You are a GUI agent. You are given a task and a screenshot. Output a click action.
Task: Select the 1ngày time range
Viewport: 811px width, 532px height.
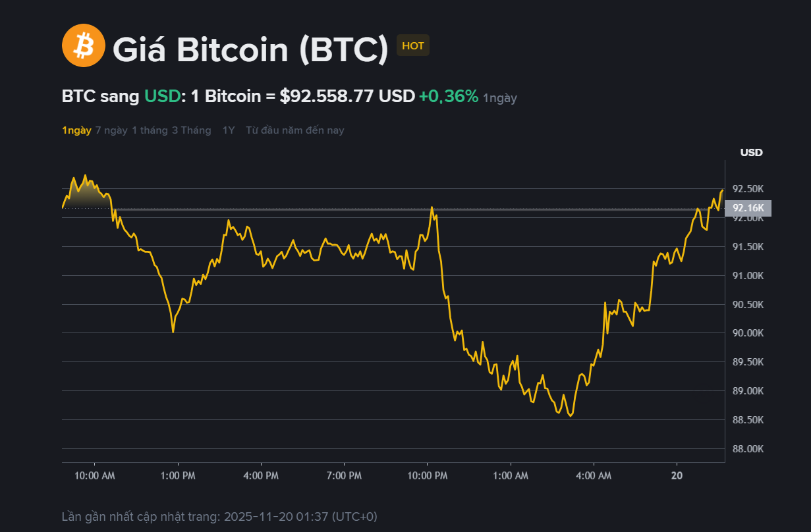coord(76,130)
